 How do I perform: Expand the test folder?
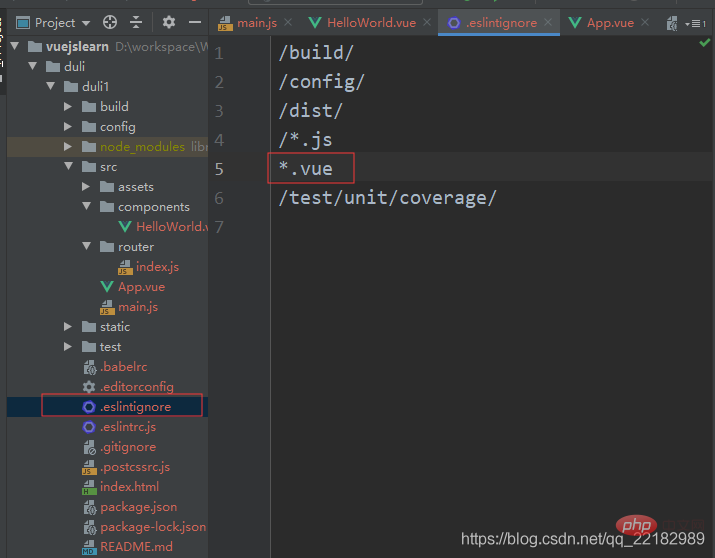pyautogui.click(x=68, y=346)
